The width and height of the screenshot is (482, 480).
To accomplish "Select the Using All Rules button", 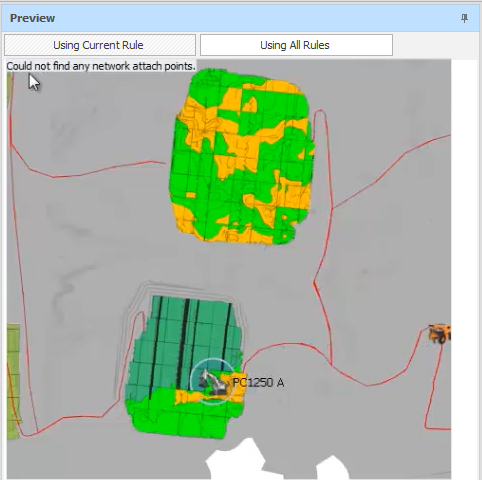I will tap(296, 45).
